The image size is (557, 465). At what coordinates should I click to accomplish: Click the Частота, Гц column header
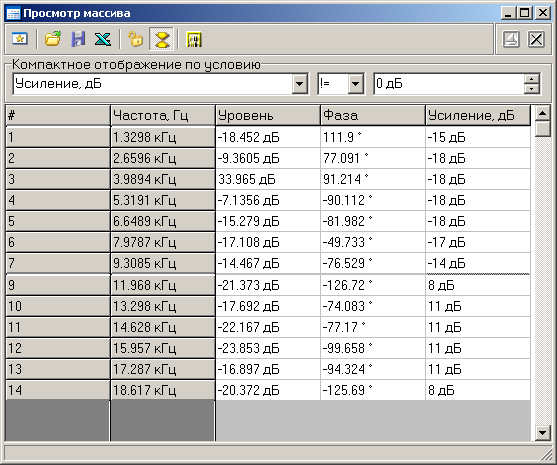(x=163, y=115)
